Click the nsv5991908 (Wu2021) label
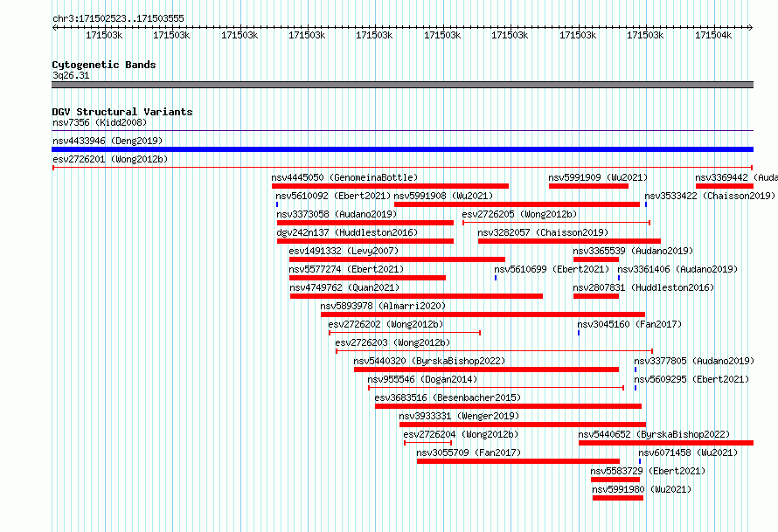Screen dimensions: 778x532 443,196
